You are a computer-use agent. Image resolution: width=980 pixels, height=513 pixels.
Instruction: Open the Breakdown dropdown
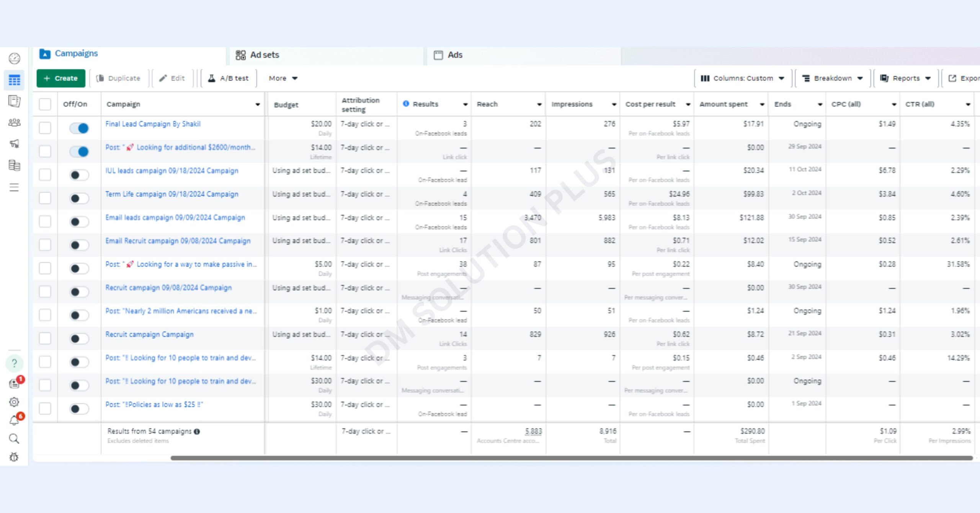click(832, 78)
